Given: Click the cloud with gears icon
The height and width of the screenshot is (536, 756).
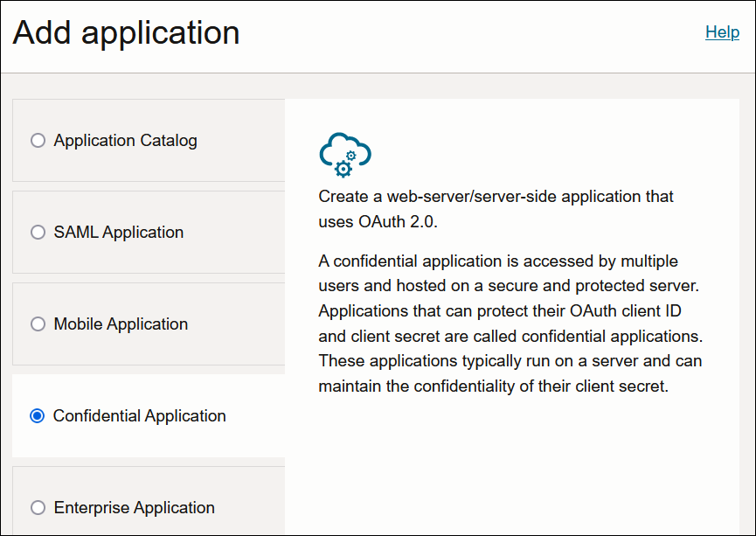Looking at the screenshot, I should click(345, 155).
